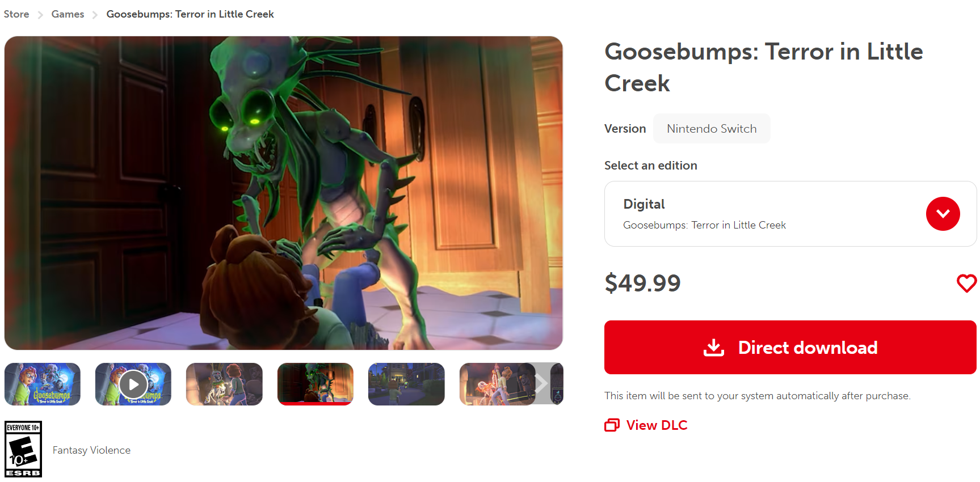Open the Digital edition selector box
980x482 pixels.
[x=790, y=214]
